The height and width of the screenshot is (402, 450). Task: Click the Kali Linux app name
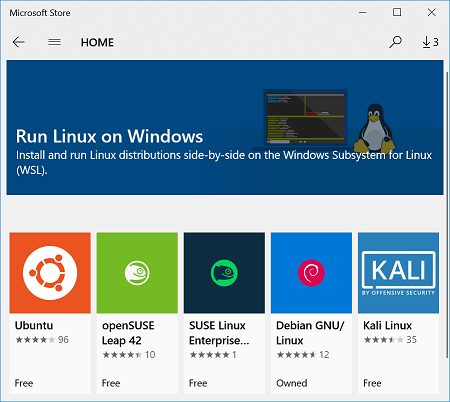point(388,325)
